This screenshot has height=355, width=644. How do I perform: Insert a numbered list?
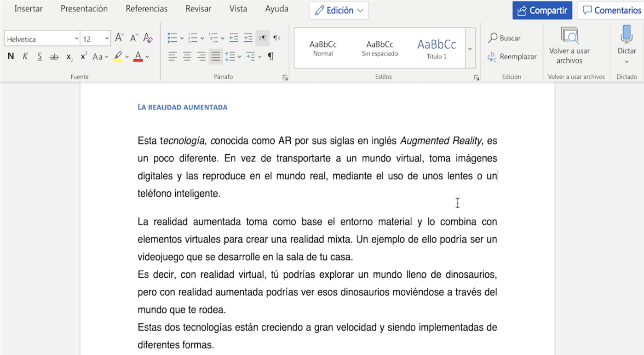coord(193,38)
